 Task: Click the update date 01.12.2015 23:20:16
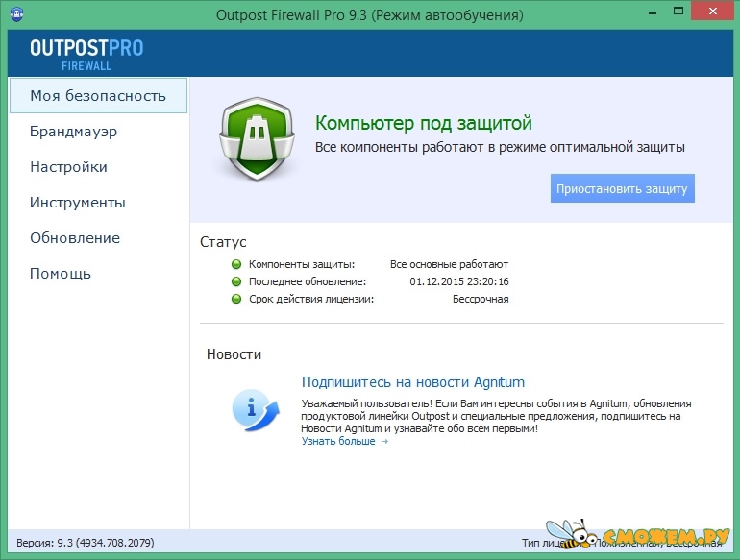click(x=459, y=281)
